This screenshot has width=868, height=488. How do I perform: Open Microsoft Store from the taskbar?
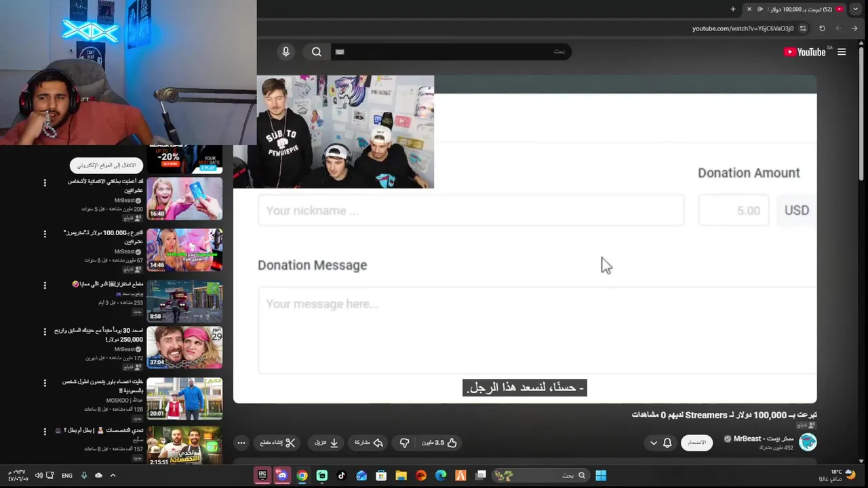[381, 476]
